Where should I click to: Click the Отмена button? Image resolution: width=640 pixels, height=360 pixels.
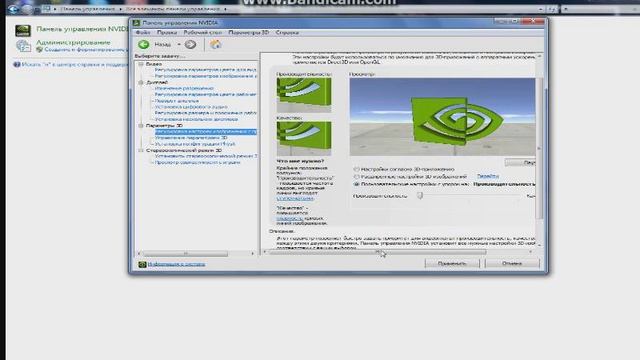(512, 264)
